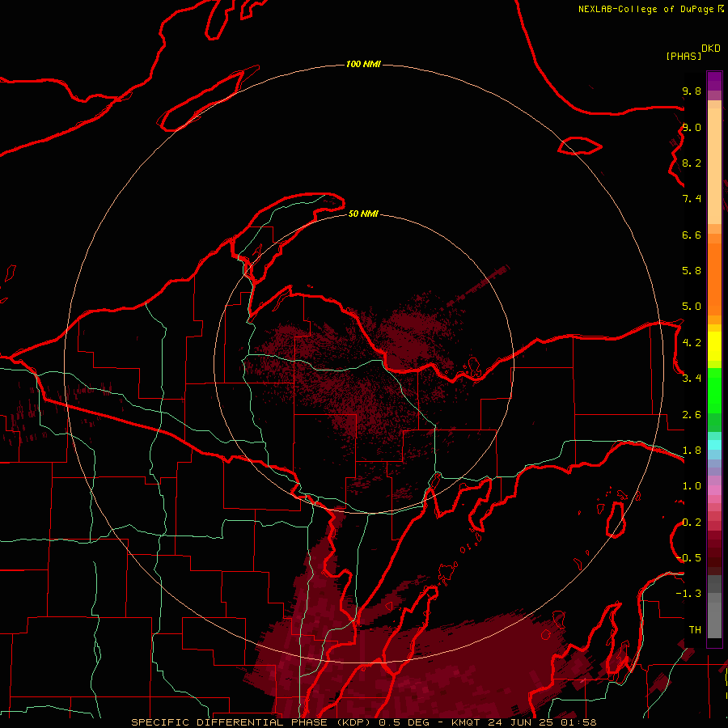Click the pink segment of the color bar
The height and width of the screenshot is (728, 728).
(714, 490)
